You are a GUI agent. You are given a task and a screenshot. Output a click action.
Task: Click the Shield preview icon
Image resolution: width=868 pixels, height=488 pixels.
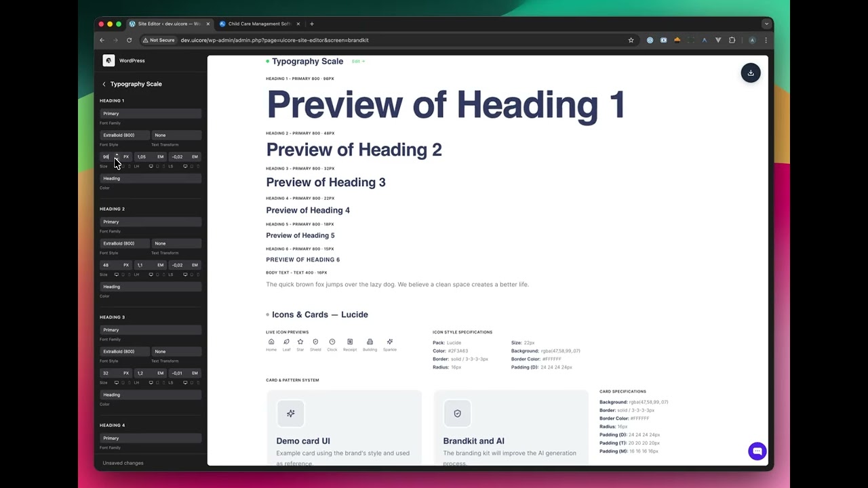(x=315, y=342)
